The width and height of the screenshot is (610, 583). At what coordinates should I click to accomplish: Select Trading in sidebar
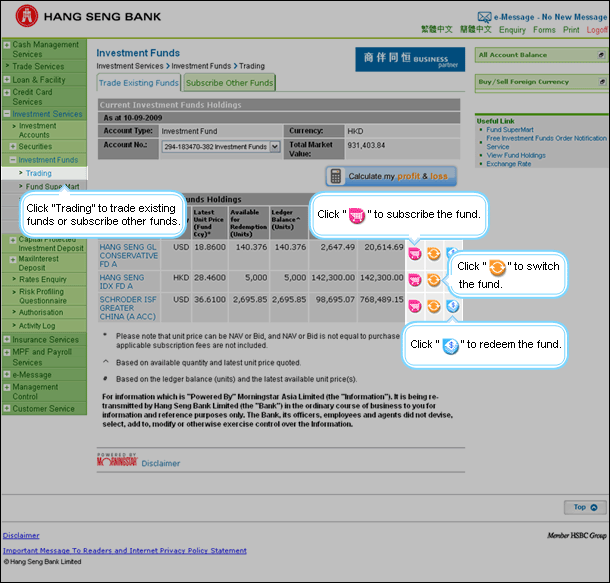39,173
